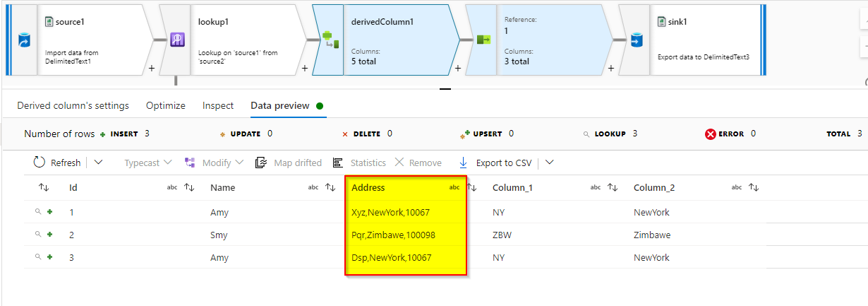The height and width of the screenshot is (306, 868).
Task: Sort by the Column_1 sort arrows
Action: [x=613, y=187]
